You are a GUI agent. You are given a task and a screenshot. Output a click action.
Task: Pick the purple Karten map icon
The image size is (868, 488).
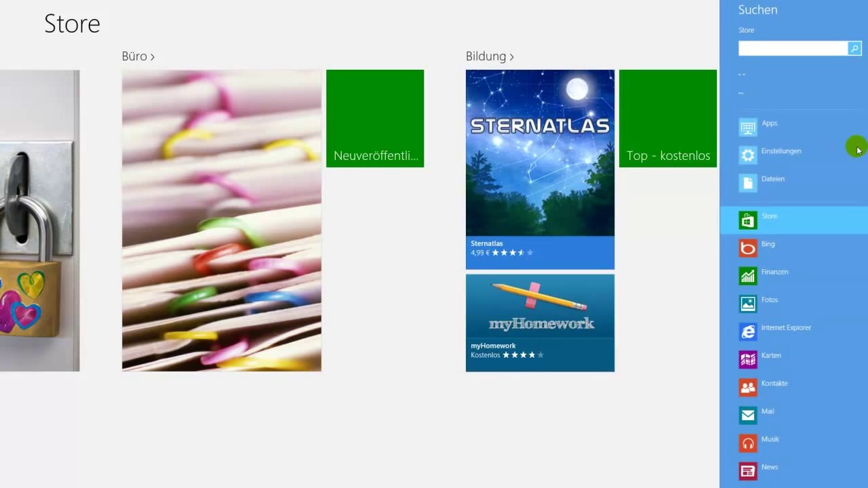(748, 359)
